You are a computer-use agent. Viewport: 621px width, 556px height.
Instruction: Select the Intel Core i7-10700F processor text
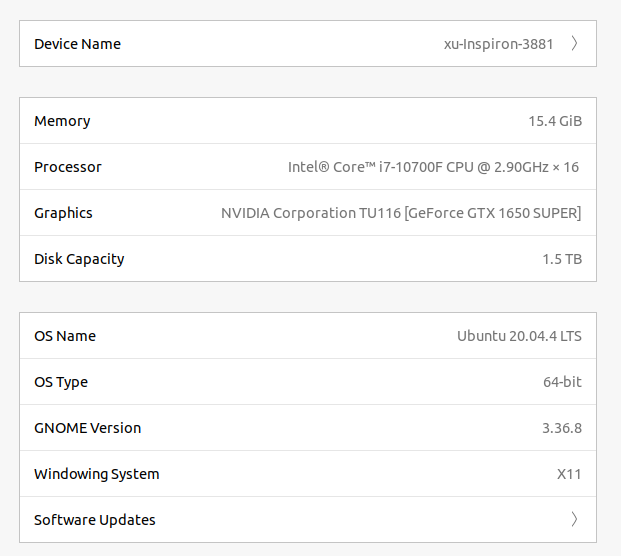[x=433, y=167]
